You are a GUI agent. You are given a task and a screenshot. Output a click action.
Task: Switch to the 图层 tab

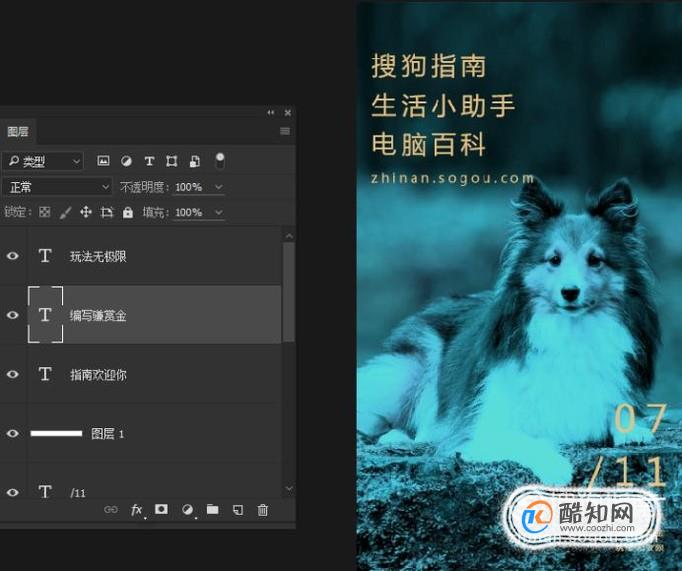click(18, 131)
